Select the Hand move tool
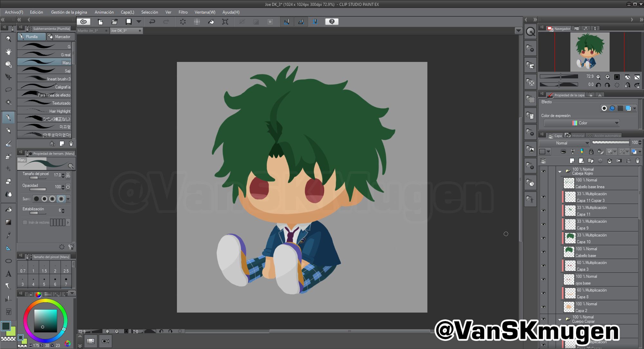This screenshot has width=644, height=349. coord(8,52)
